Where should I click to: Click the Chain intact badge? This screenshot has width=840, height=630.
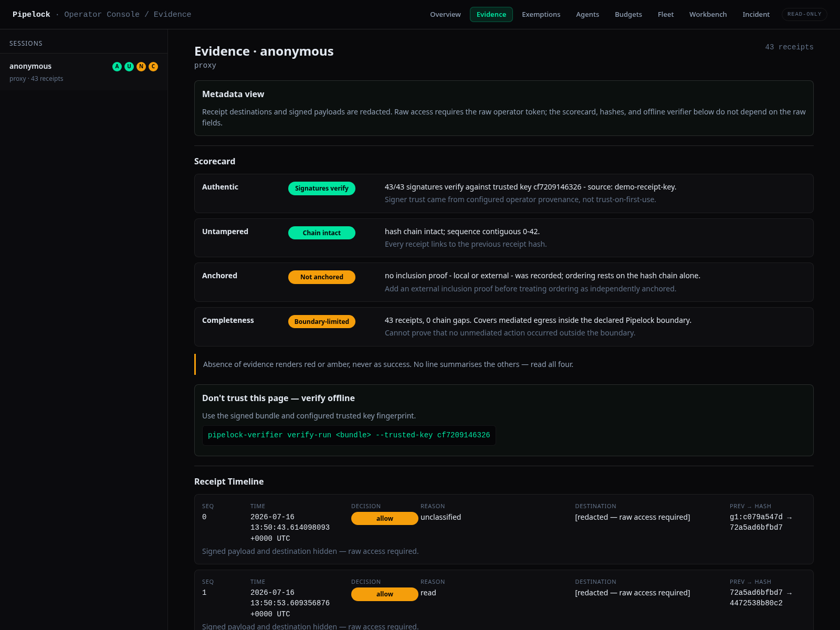point(322,233)
